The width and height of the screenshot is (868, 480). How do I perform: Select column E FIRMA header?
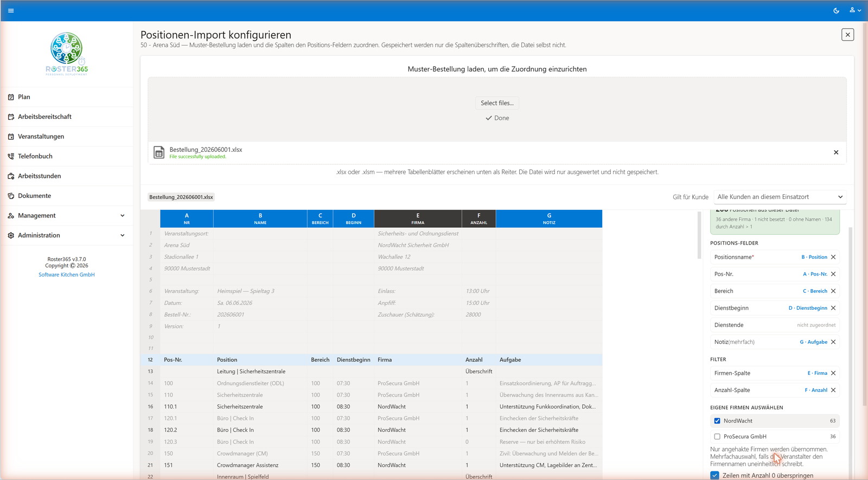(418, 219)
